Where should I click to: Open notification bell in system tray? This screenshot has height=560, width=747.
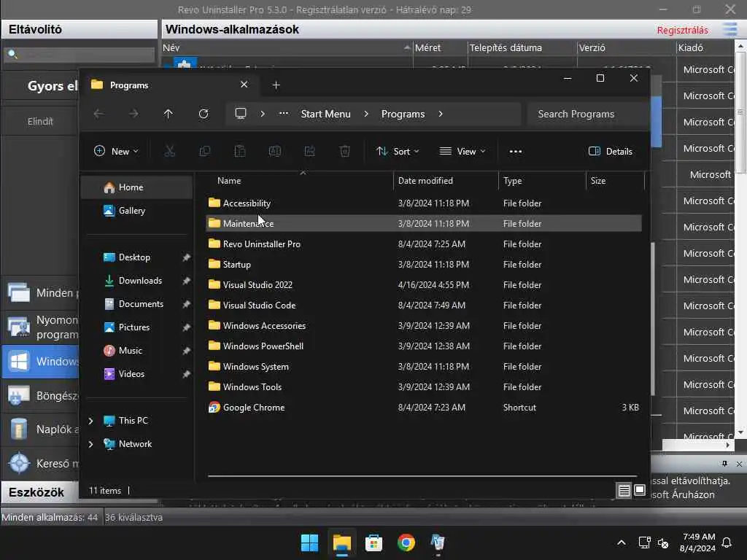pos(727,542)
